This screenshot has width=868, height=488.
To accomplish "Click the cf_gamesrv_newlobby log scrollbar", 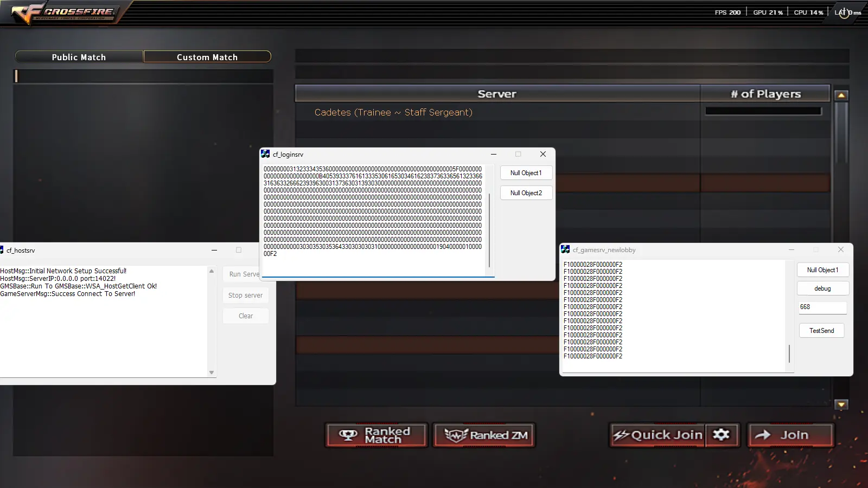I will (x=789, y=354).
